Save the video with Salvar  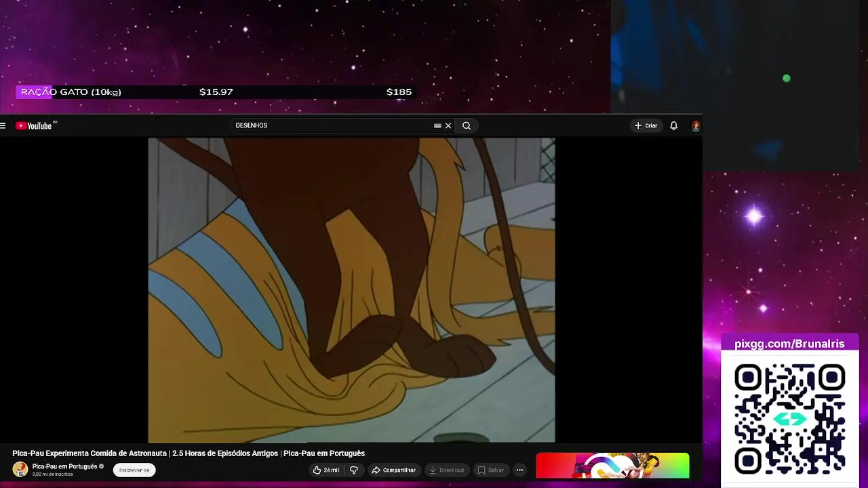point(491,470)
